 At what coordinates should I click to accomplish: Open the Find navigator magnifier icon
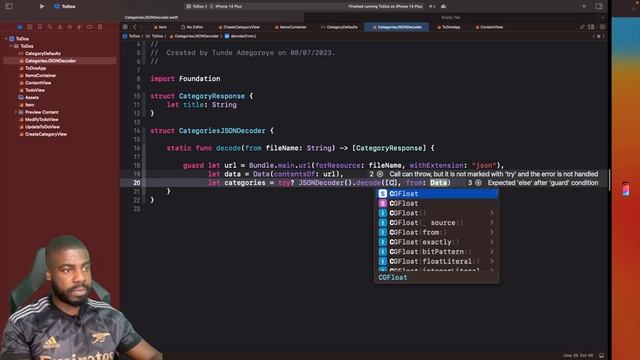click(x=50, y=27)
